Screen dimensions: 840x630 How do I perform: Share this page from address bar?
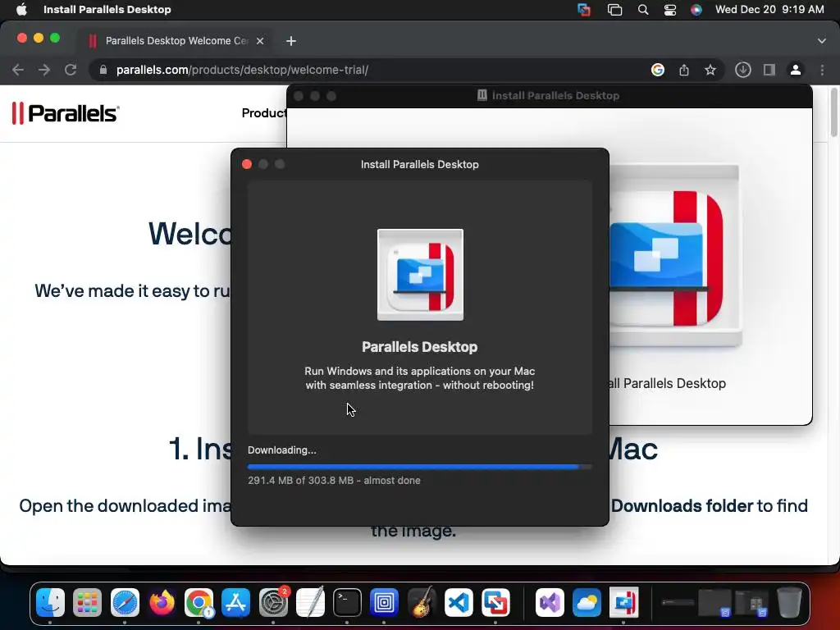point(684,70)
